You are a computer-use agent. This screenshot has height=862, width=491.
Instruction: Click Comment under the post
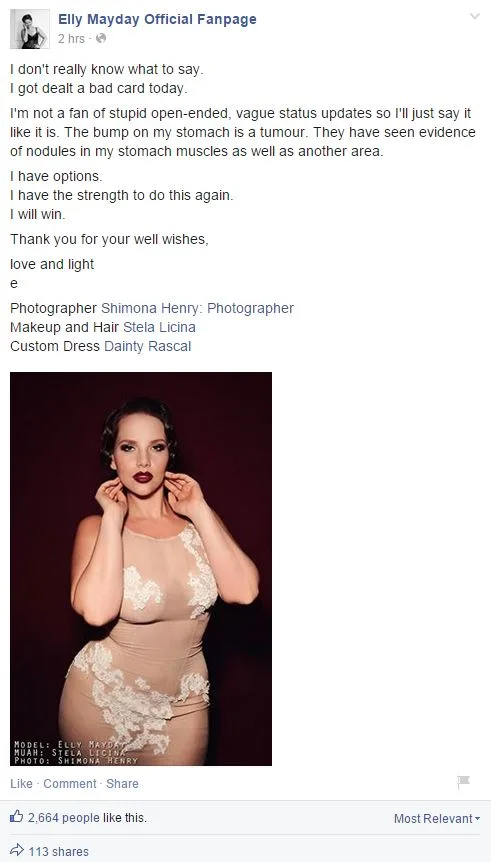[70, 783]
